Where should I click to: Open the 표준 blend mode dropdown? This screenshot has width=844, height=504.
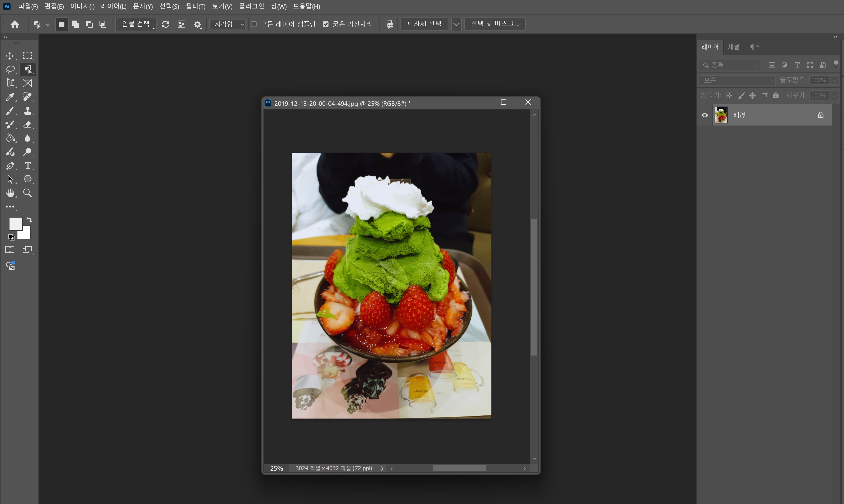tap(737, 80)
